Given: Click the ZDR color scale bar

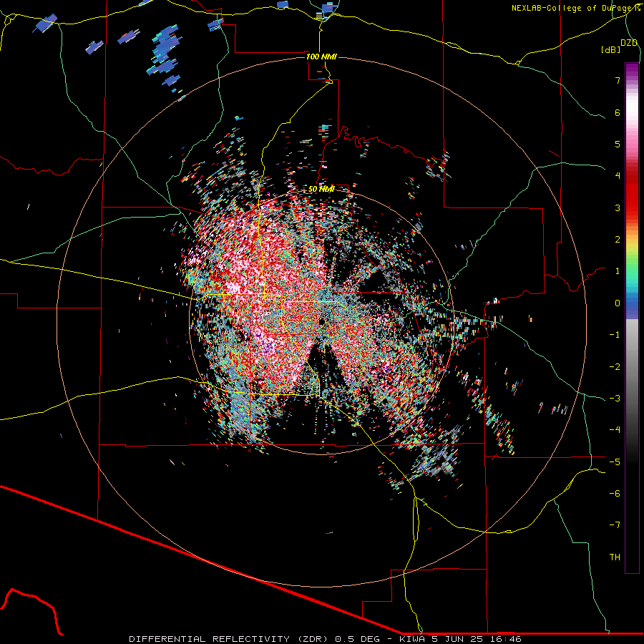Looking at the screenshot, I should (x=632, y=318).
